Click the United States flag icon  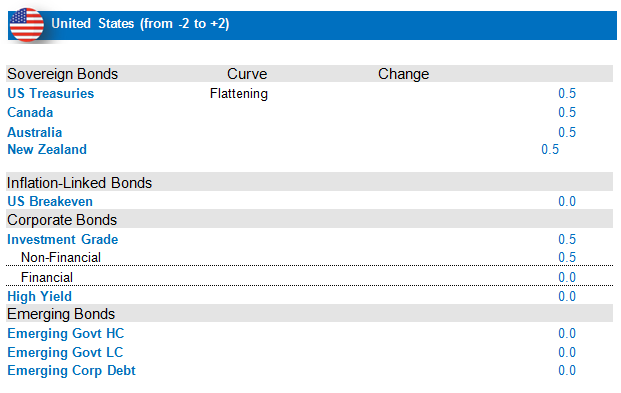(x=27, y=25)
